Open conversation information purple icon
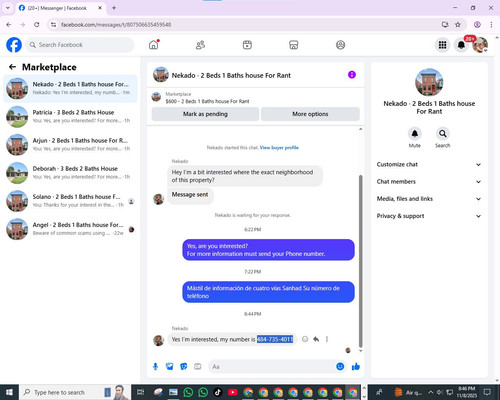This screenshot has width=500, height=400. pos(352,75)
